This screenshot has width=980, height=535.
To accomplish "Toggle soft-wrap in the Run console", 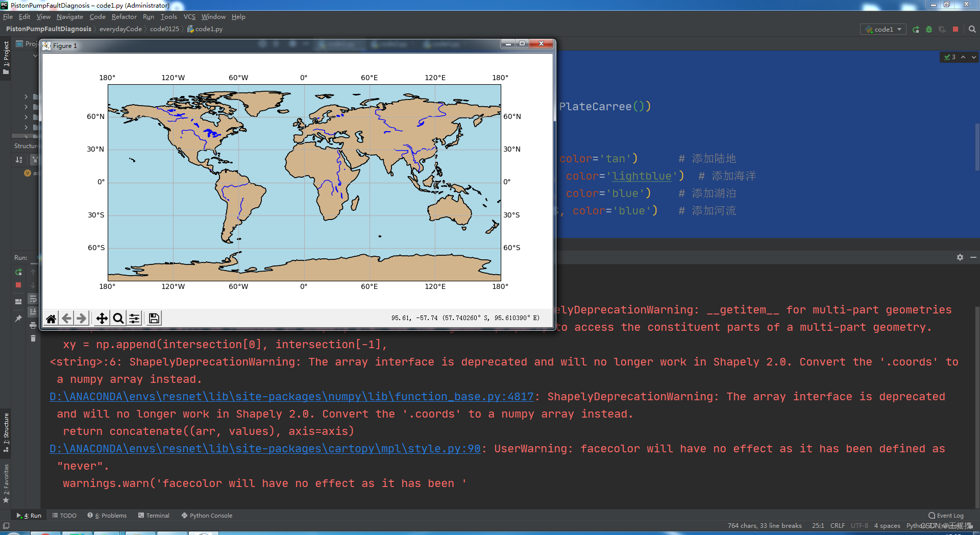I will click(33, 299).
